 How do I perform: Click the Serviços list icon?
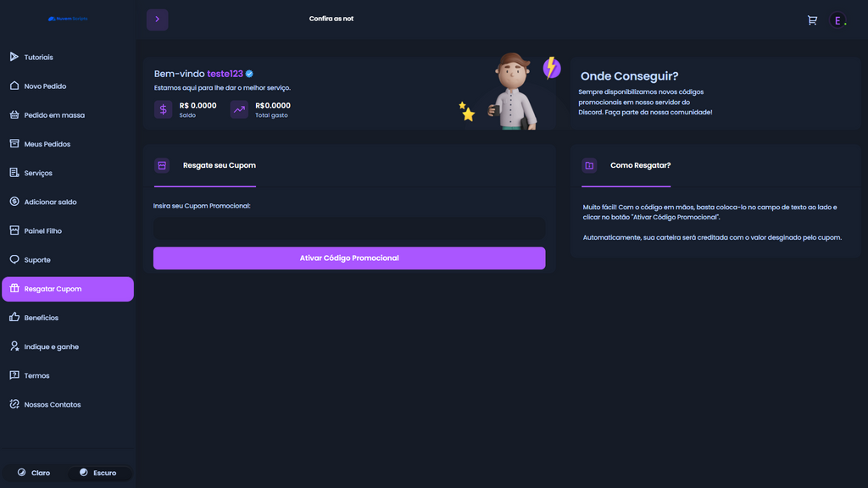[14, 173]
